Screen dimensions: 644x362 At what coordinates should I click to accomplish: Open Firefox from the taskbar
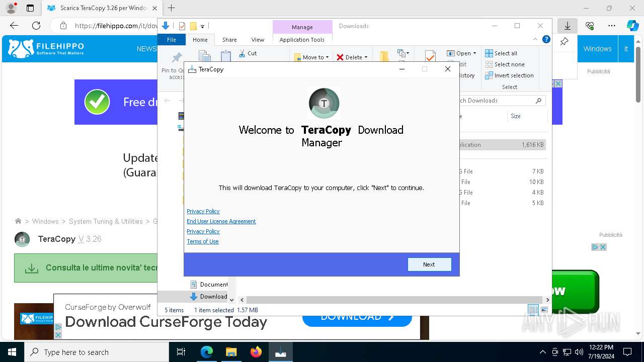(x=256, y=352)
